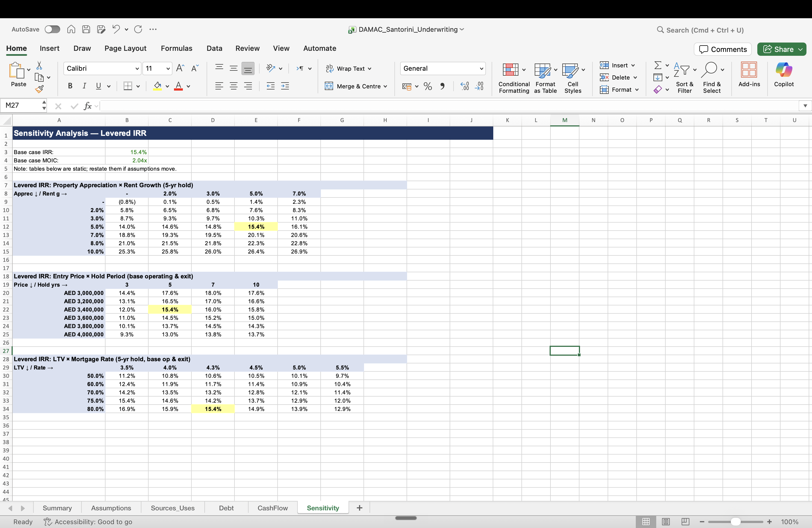Add a new sheet with plus button

pyautogui.click(x=359, y=508)
